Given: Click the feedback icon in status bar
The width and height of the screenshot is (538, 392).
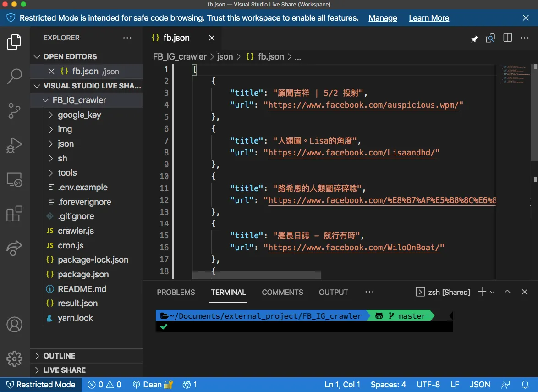Looking at the screenshot, I should pos(505,385).
